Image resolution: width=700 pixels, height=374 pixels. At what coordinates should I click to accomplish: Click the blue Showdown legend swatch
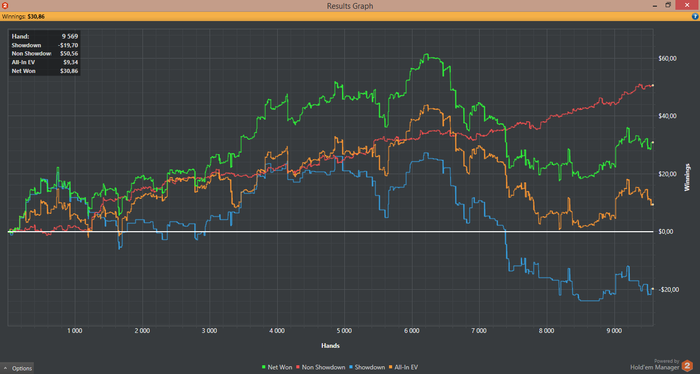(351, 367)
